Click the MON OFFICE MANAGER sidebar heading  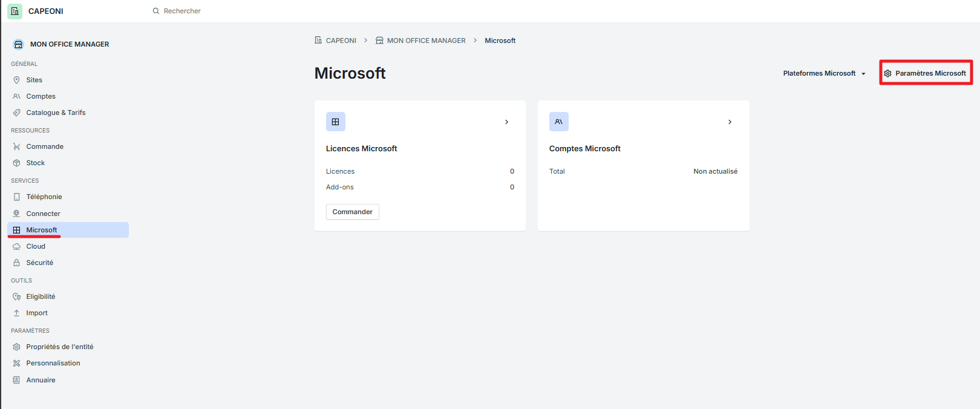(x=70, y=44)
